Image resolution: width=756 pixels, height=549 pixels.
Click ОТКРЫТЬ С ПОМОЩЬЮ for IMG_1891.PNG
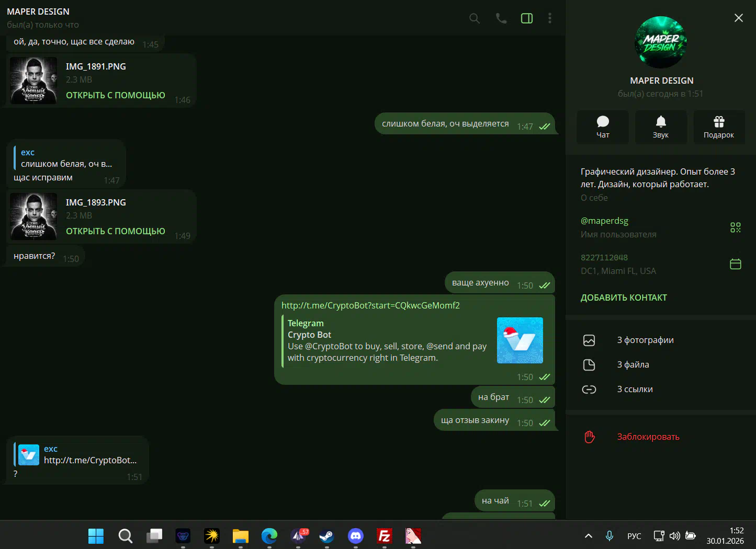click(x=115, y=95)
